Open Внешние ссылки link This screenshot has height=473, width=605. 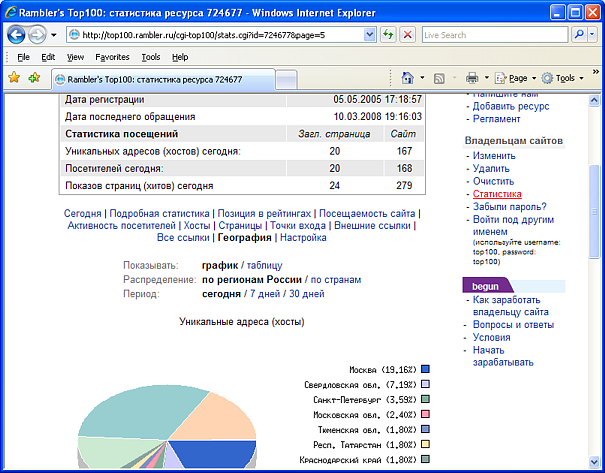coord(372,225)
